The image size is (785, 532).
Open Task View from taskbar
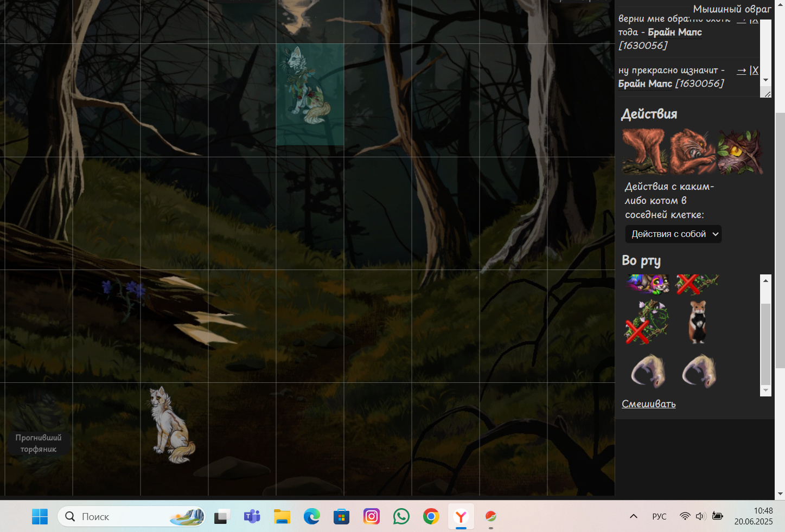pos(221,516)
